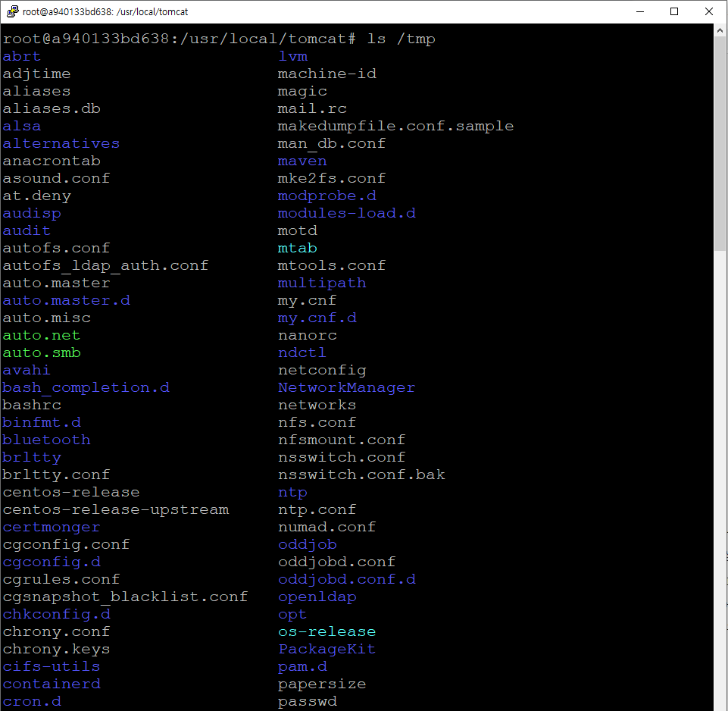Click the 'makedumpfile.conf.sample' entry
728x711 pixels.
[395, 127]
